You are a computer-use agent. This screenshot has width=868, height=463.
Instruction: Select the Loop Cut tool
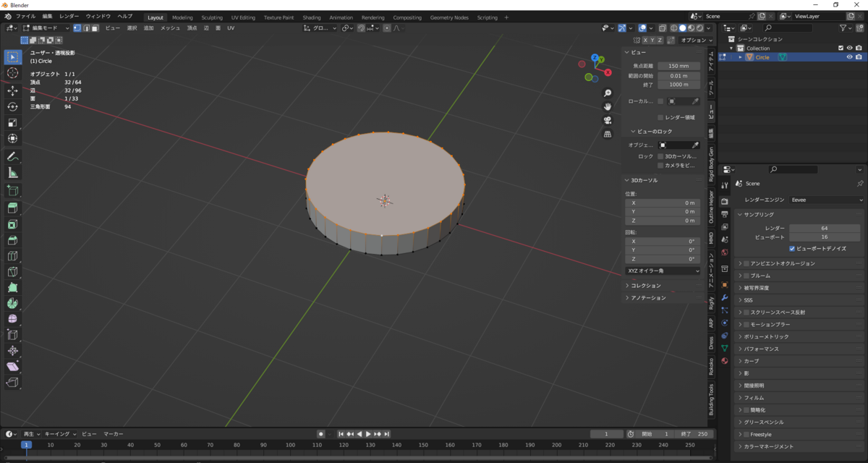pyautogui.click(x=12, y=255)
